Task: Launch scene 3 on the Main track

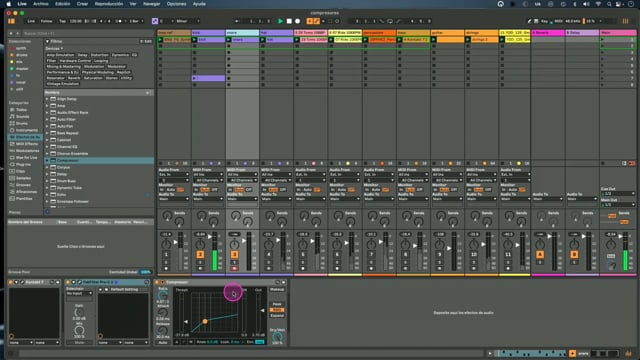Action: 602,52
